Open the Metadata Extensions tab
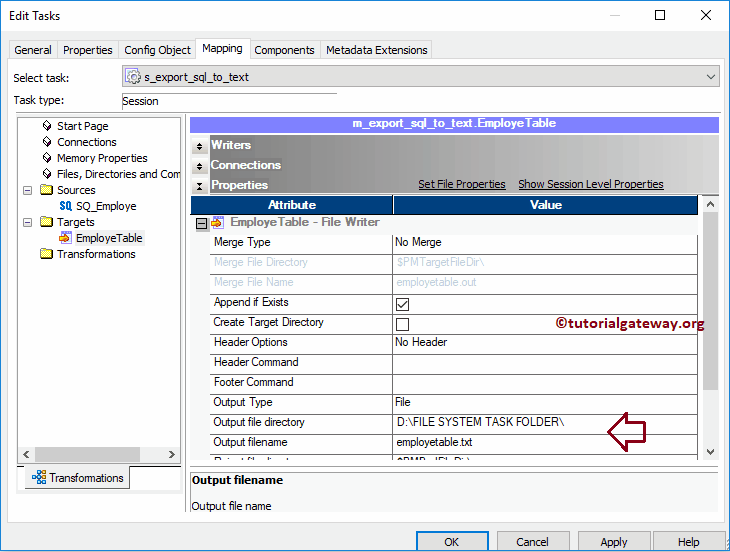This screenshot has height=552, width=730. tap(377, 50)
